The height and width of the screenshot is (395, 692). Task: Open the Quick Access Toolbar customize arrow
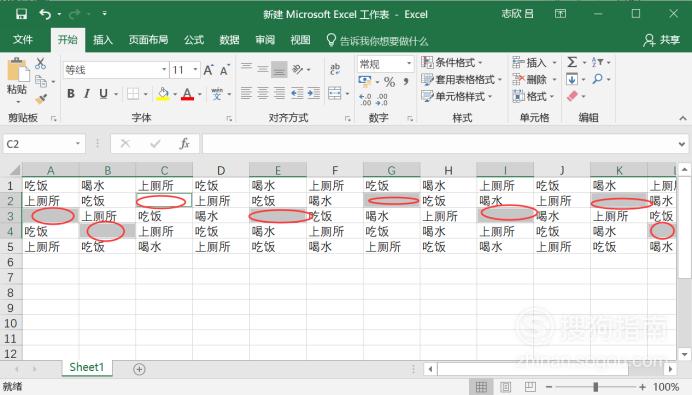pos(105,14)
